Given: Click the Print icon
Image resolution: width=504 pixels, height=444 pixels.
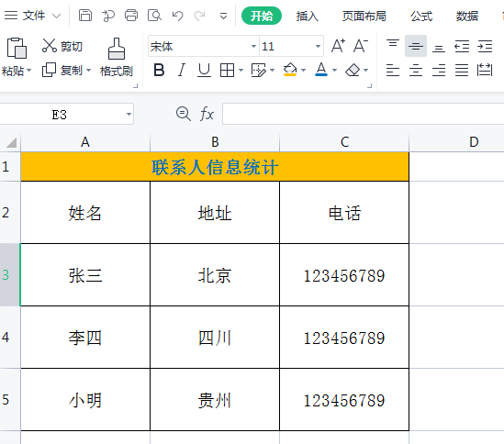Looking at the screenshot, I should tap(131, 15).
